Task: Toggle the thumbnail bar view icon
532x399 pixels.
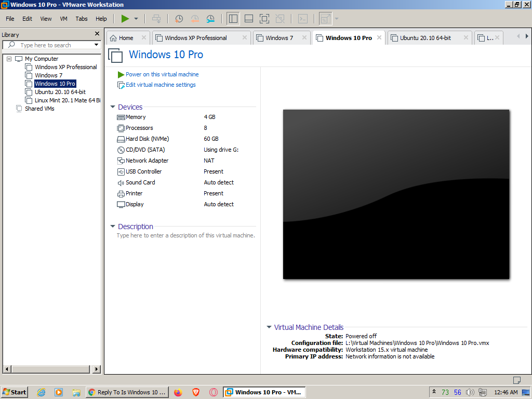Action: tap(249, 19)
